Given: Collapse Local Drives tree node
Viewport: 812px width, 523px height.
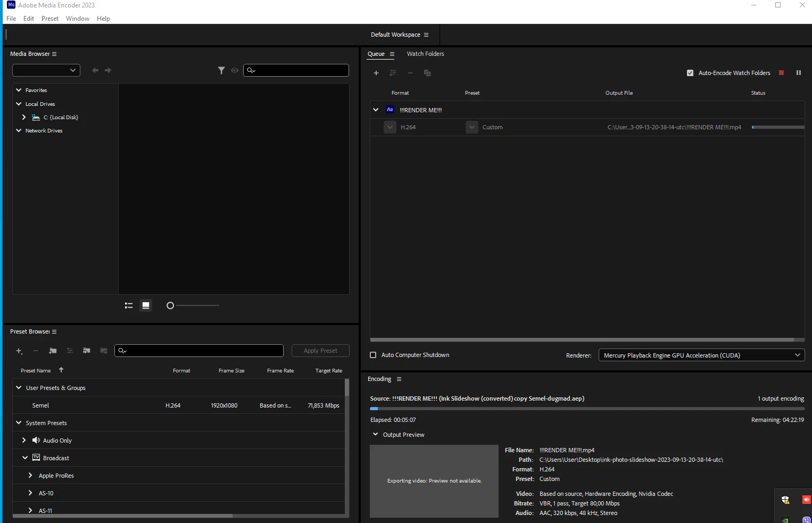Looking at the screenshot, I should click(x=19, y=104).
